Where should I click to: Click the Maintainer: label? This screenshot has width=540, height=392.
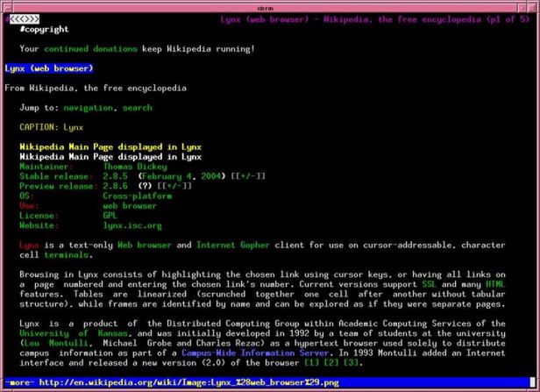pos(46,167)
